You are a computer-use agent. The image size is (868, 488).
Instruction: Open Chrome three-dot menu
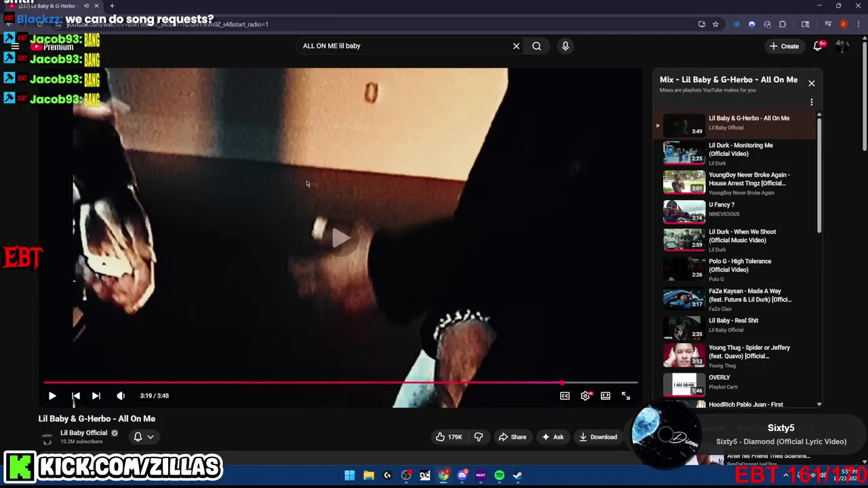857,24
